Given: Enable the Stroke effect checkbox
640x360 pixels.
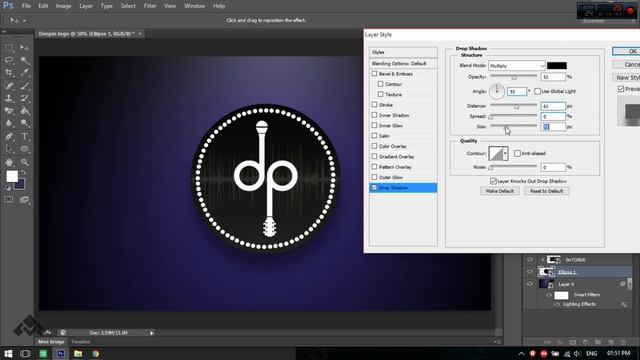Looking at the screenshot, I should click(x=374, y=105).
